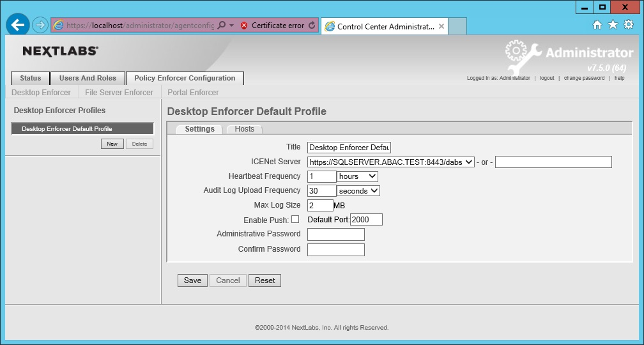Click the change password link

(x=584, y=78)
